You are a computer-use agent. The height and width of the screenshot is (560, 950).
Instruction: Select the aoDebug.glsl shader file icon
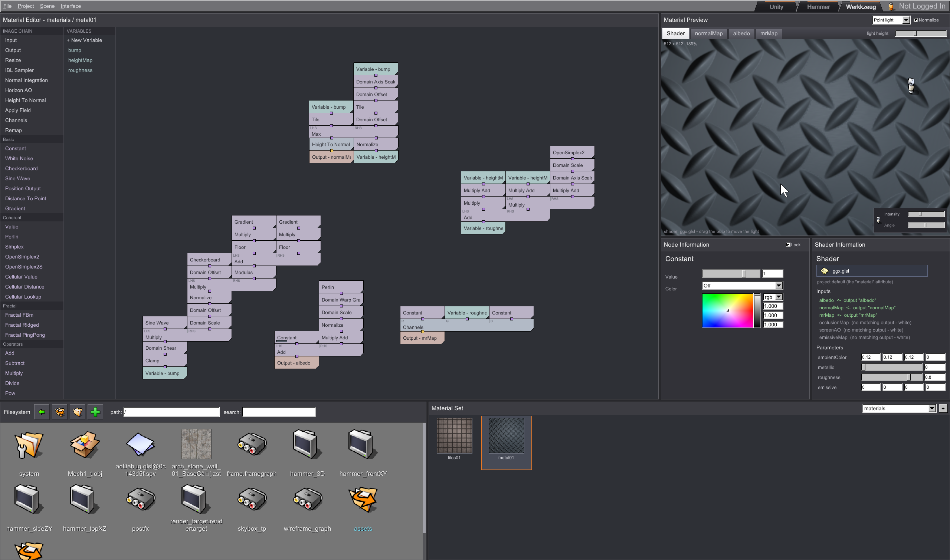coord(141,445)
